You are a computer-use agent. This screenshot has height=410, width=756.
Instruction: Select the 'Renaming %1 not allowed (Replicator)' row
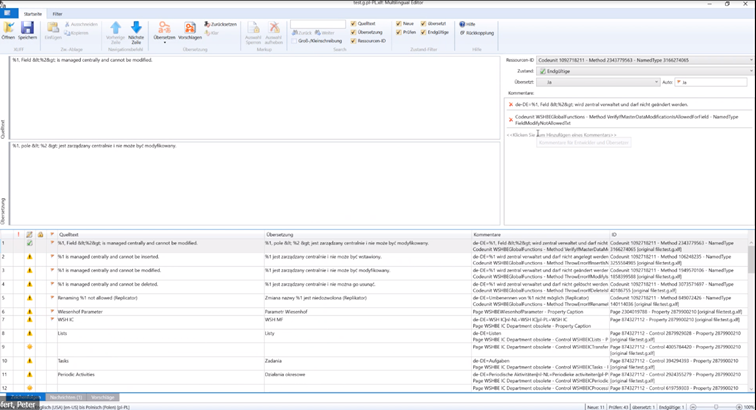[x=375, y=301]
